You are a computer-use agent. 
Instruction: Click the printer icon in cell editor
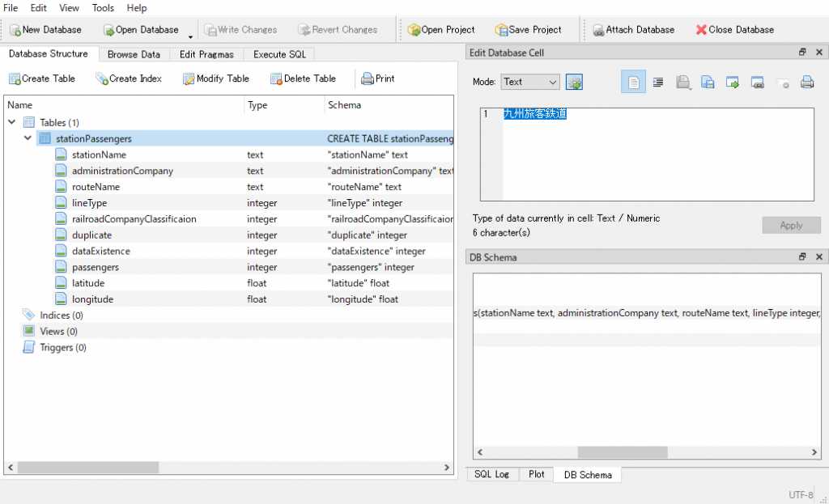(x=806, y=82)
